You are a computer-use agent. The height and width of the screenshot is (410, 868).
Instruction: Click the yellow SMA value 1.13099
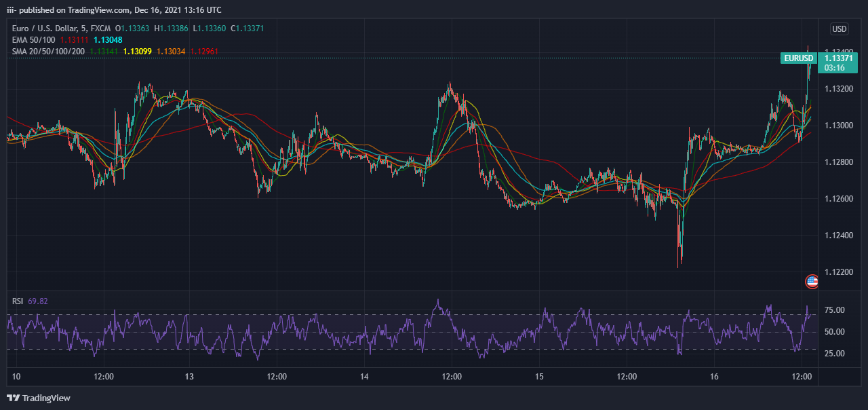tap(138, 51)
